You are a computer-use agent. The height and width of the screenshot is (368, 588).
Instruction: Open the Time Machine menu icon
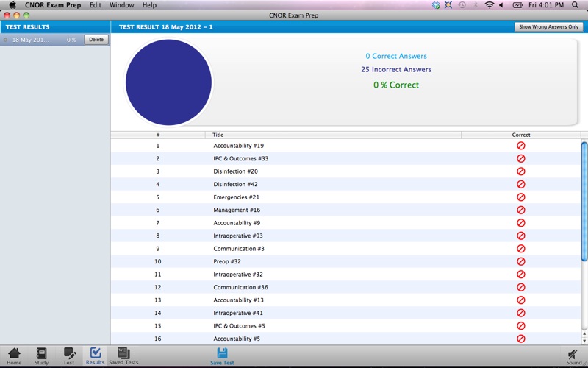[x=462, y=5]
